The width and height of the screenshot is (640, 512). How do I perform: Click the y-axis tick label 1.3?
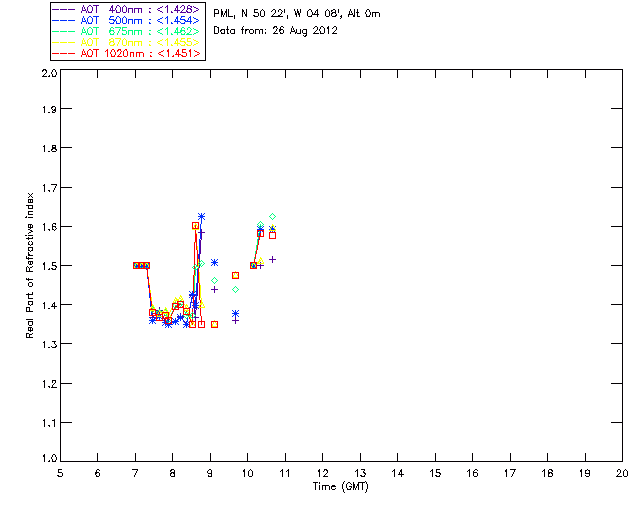click(49, 344)
